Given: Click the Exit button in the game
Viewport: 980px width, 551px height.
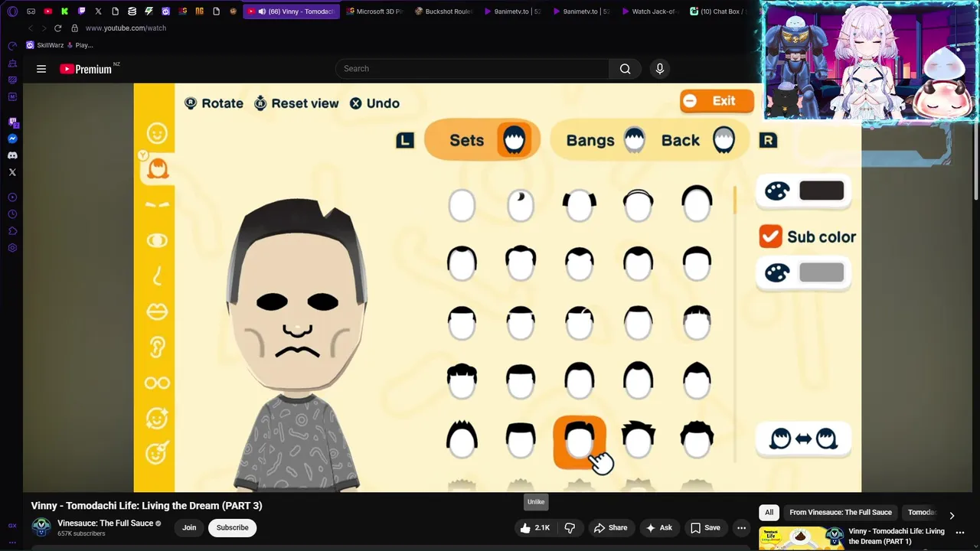Looking at the screenshot, I should point(717,101).
